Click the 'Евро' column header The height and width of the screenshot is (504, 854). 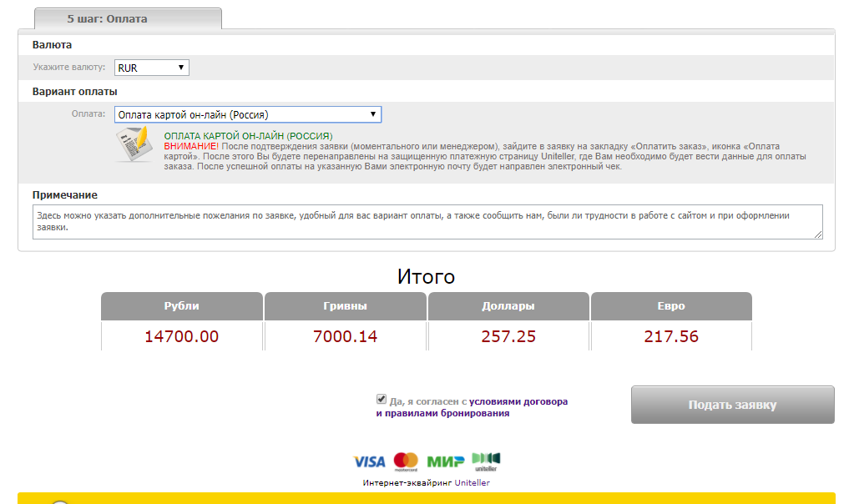(671, 306)
